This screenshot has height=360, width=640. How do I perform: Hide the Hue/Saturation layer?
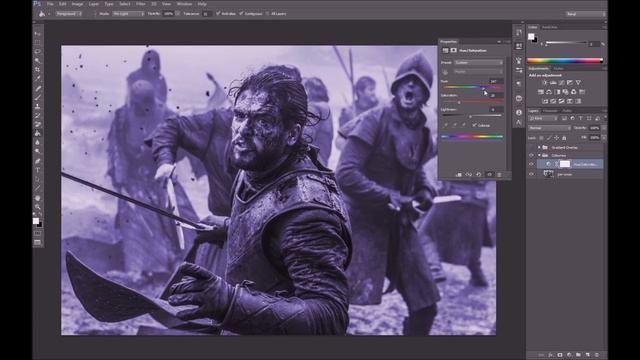tap(531, 164)
